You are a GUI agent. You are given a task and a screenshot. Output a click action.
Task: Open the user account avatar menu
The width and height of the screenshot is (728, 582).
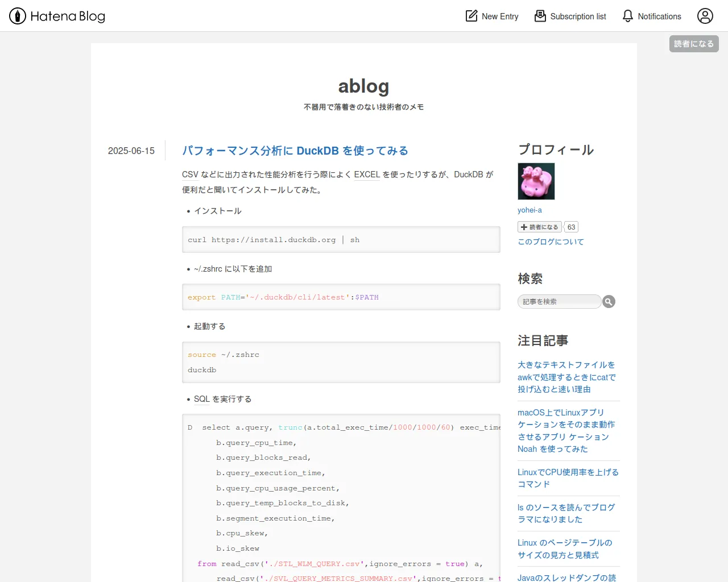coord(705,16)
